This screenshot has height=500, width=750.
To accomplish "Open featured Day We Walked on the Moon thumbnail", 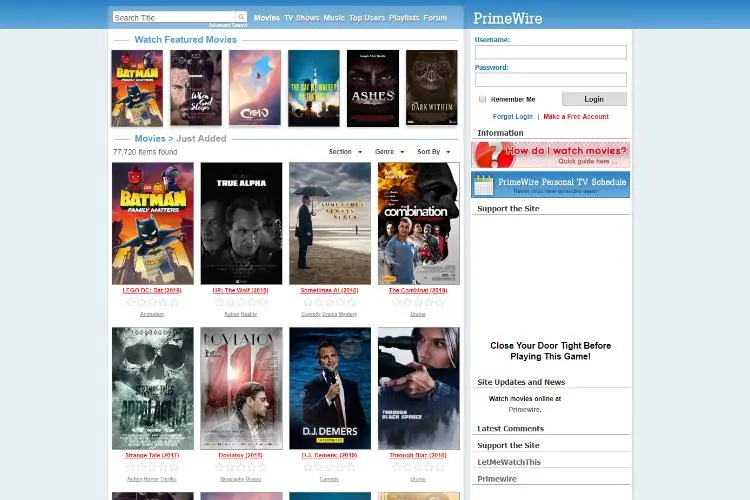I will click(314, 88).
